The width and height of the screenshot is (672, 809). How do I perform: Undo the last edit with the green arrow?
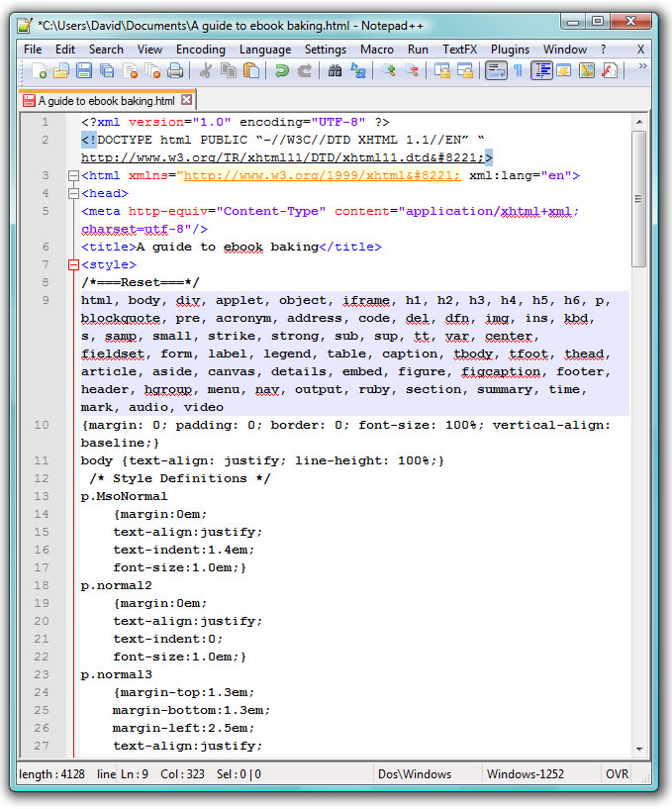point(282,70)
